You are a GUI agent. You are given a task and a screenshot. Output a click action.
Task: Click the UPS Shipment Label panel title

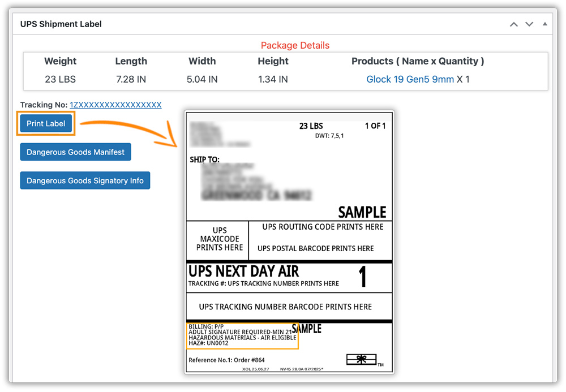click(61, 24)
